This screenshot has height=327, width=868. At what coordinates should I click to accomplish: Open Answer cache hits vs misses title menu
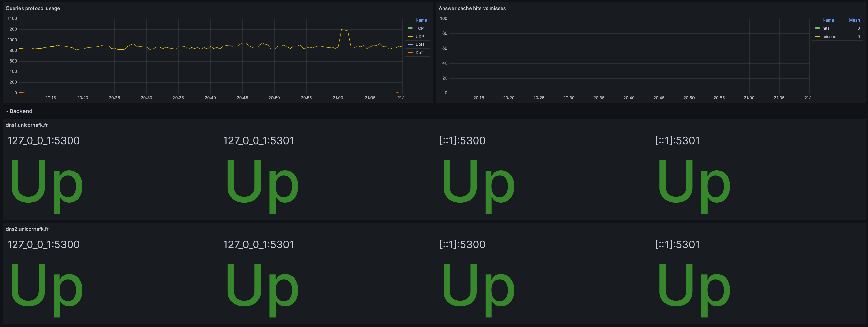click(472, 8)
